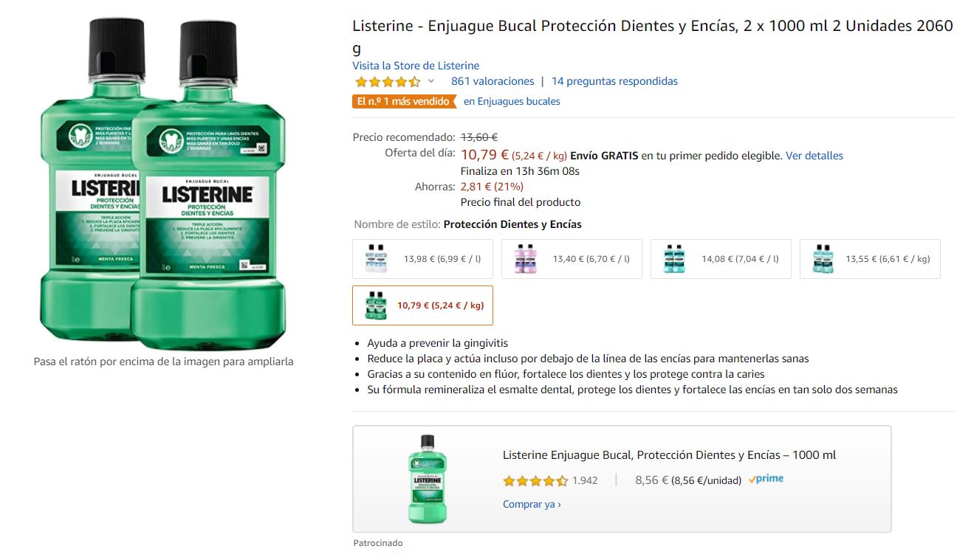Click the sponsored Listerine bottle thumbnail
Screen dimensions: 971x560
pos(428,479)
